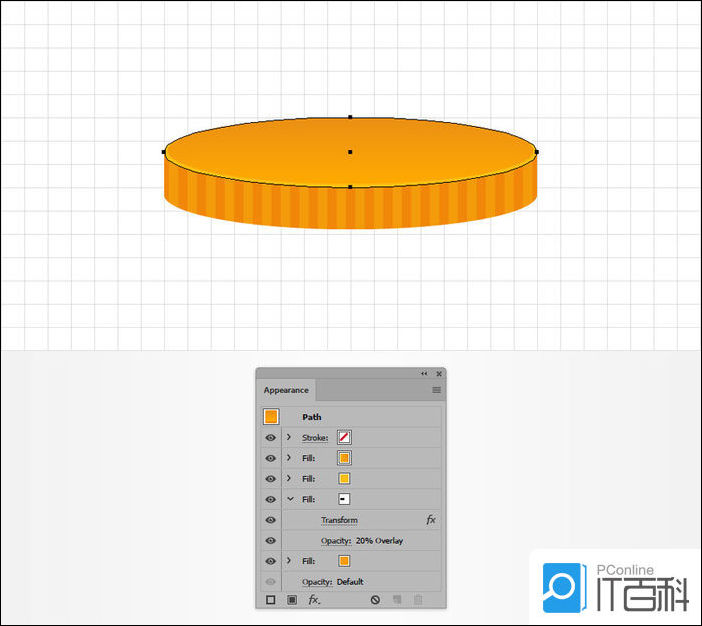Toggle visibility of the yellow Fill
Screen dimensions: 702x626
pos(270,479)
